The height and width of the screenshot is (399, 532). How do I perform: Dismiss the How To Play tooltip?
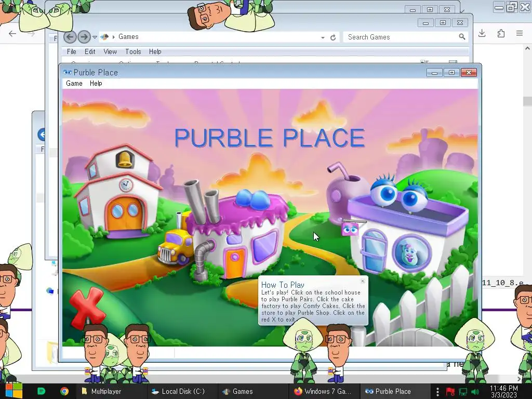click(x=362, y=281)
